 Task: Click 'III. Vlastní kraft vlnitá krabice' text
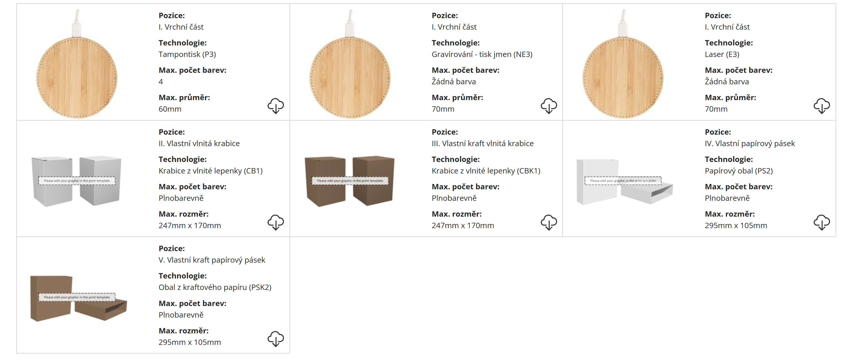(483, 143)
